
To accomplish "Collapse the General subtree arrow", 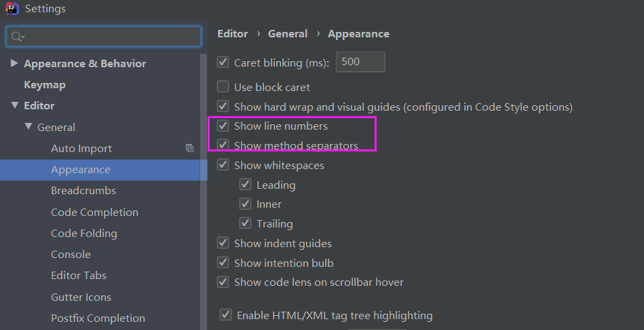I will tap(29, 126).
